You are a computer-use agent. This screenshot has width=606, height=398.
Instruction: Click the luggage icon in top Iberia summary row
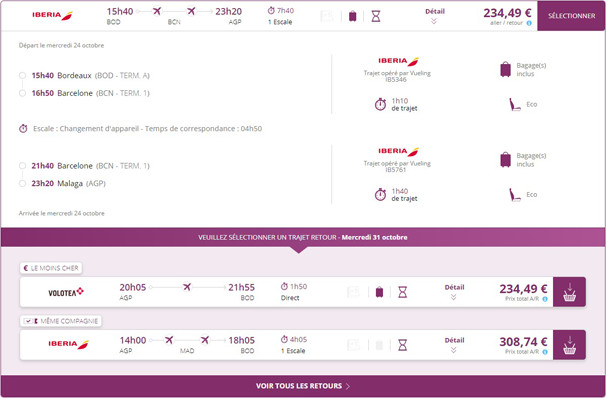(352, 16)
